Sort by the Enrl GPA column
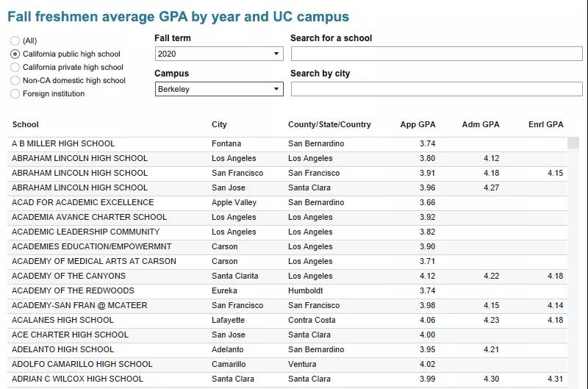Viewport: 588px width, 389px height. [545, 124]
